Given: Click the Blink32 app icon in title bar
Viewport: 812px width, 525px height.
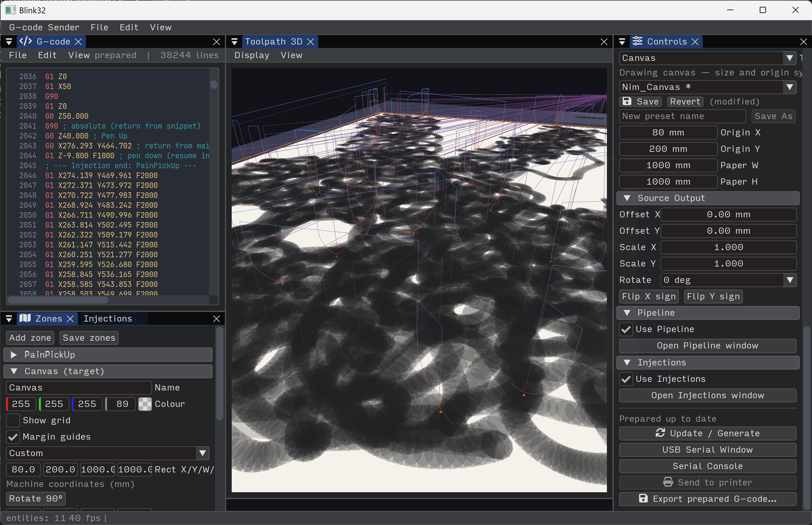Looking at the screenshot, I should coord(10,10).
